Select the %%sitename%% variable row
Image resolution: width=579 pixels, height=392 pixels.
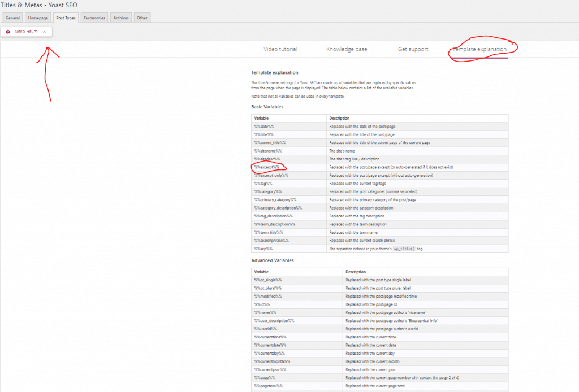[268, 151]
